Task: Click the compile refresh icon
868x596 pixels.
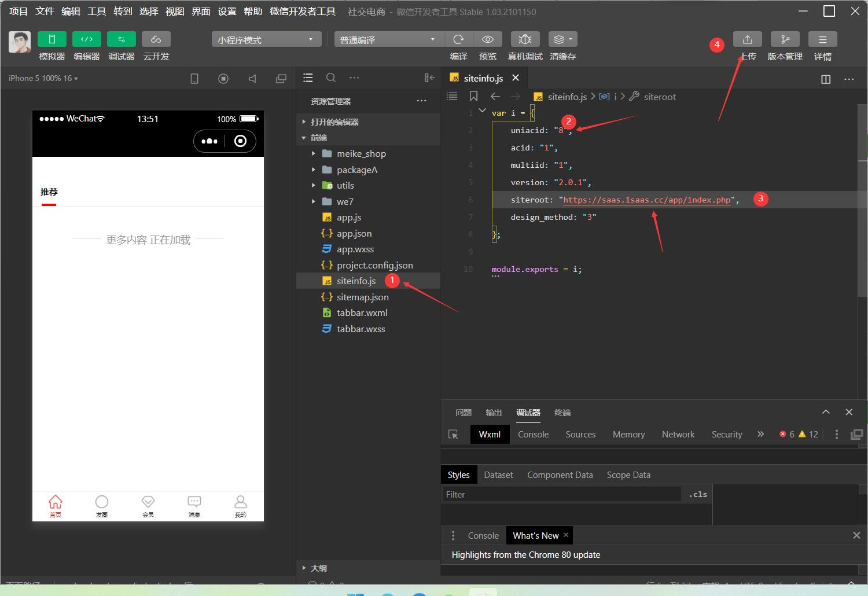Action: [x=459, y=39]
